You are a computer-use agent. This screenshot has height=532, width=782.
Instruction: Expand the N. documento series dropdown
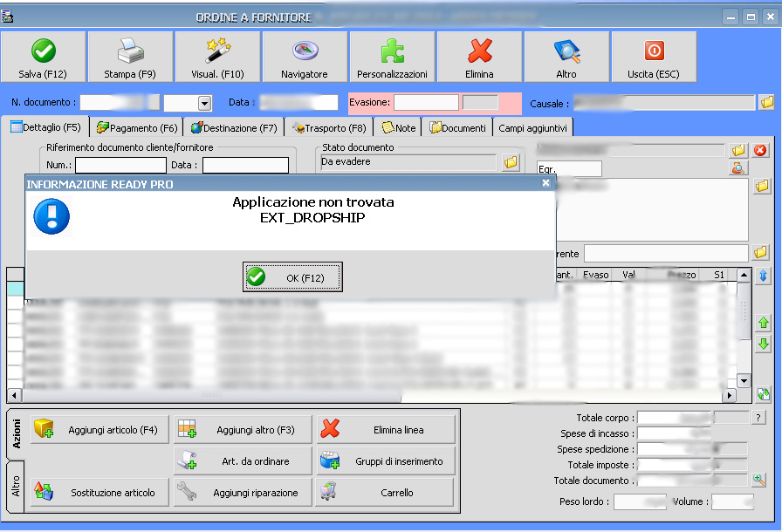tap(204, 103)
